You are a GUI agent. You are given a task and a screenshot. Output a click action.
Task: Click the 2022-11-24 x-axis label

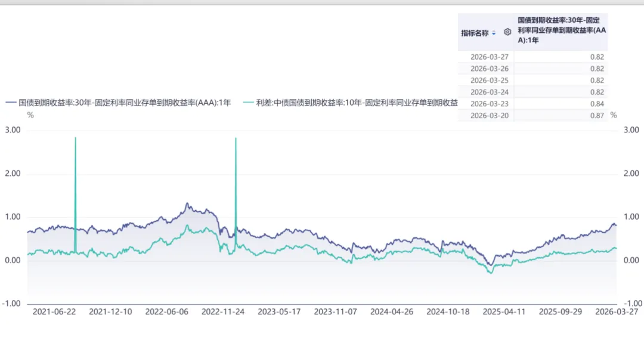(223, 312)
